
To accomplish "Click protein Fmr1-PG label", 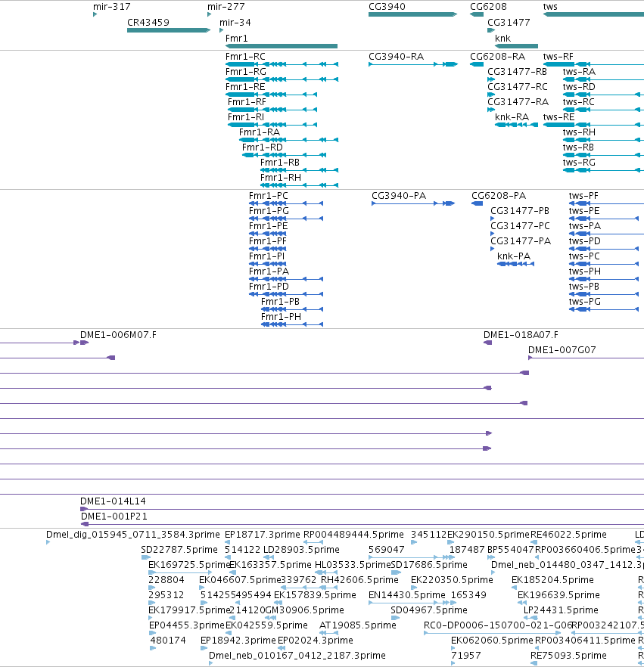I will coord(269,210).
